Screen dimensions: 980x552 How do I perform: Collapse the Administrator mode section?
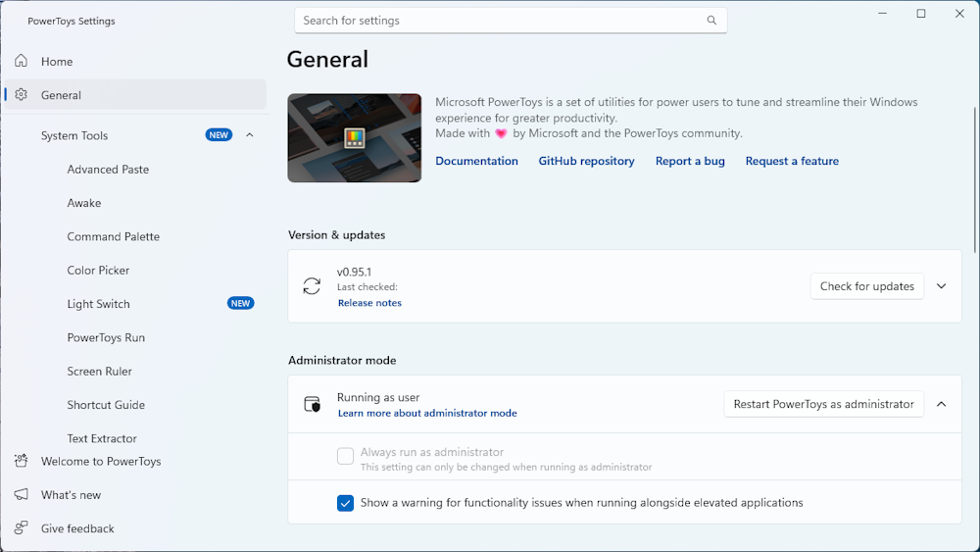pyautogui.click(x=941, y=404)
